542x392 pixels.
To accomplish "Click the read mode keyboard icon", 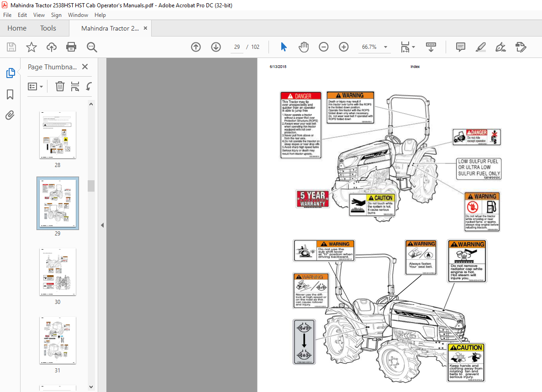I will coord(431,47).
